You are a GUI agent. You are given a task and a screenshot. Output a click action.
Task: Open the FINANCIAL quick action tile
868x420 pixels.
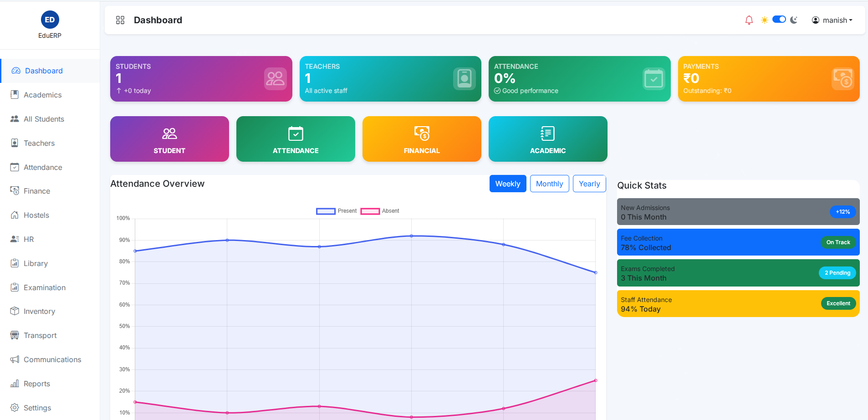tap(422, 139)
